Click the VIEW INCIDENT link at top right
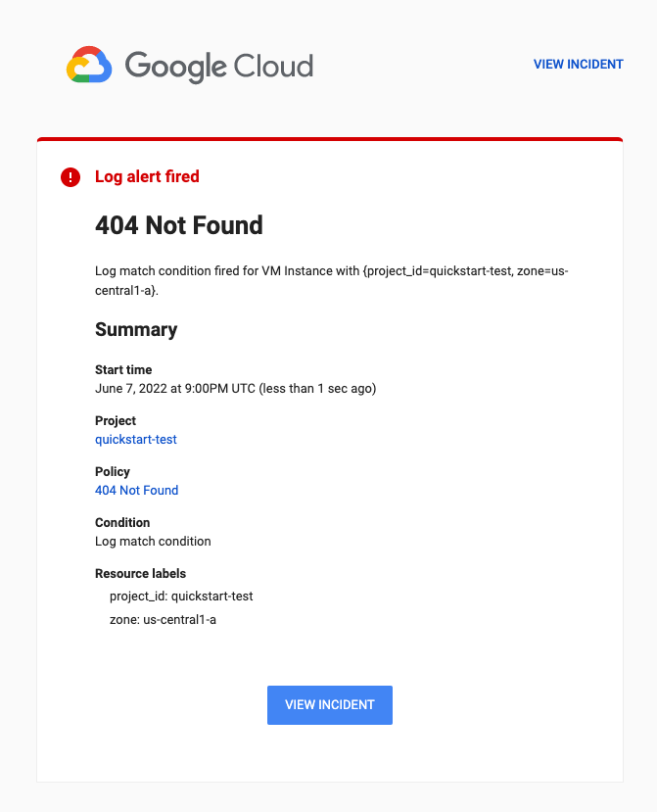This screenshot has width=657, height=812. point(578,64)
